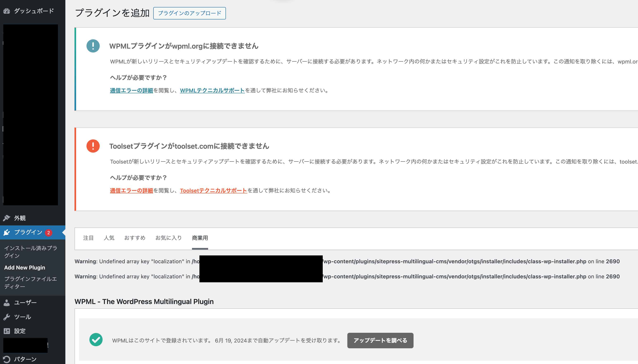This screenshot has height=364, width=638.
Task: Click プラグインのアップロード button
Action: tap(189, 13)
